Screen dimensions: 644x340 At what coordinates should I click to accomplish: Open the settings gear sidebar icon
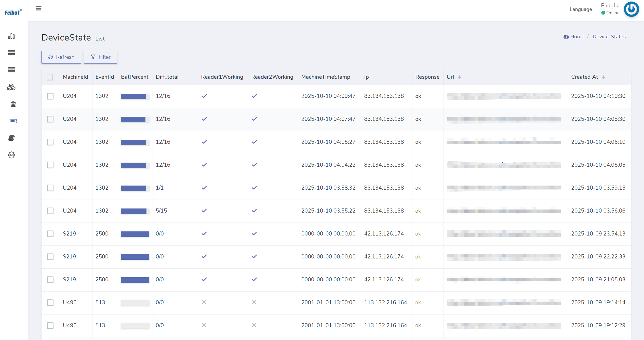point(11,155)
